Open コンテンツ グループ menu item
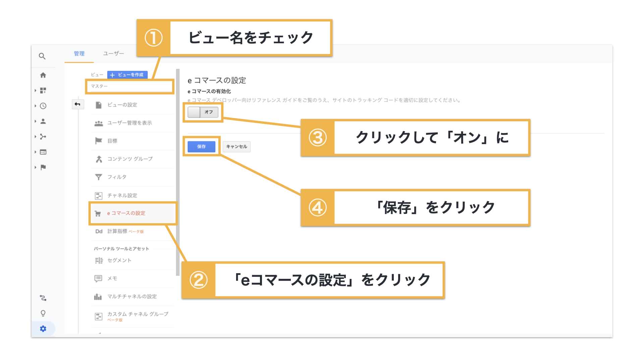 pyautogui.click(x=132, y=159)
